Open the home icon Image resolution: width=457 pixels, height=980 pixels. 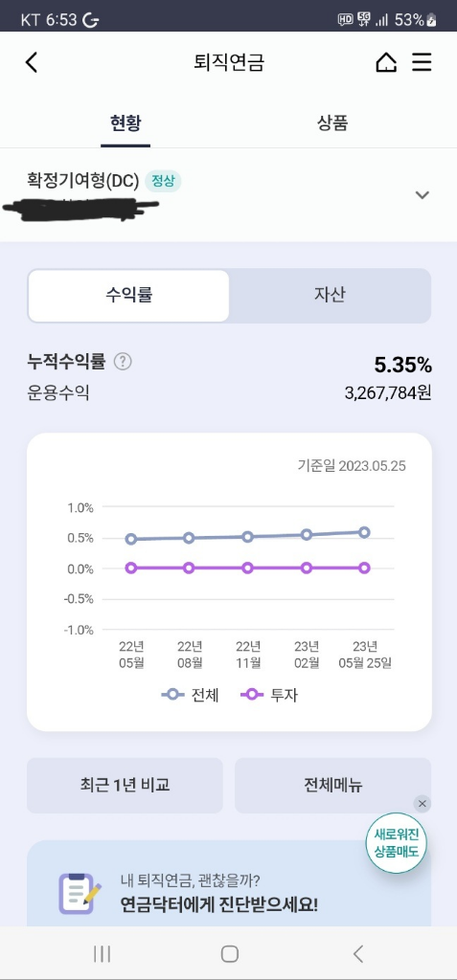click(386, 62)
